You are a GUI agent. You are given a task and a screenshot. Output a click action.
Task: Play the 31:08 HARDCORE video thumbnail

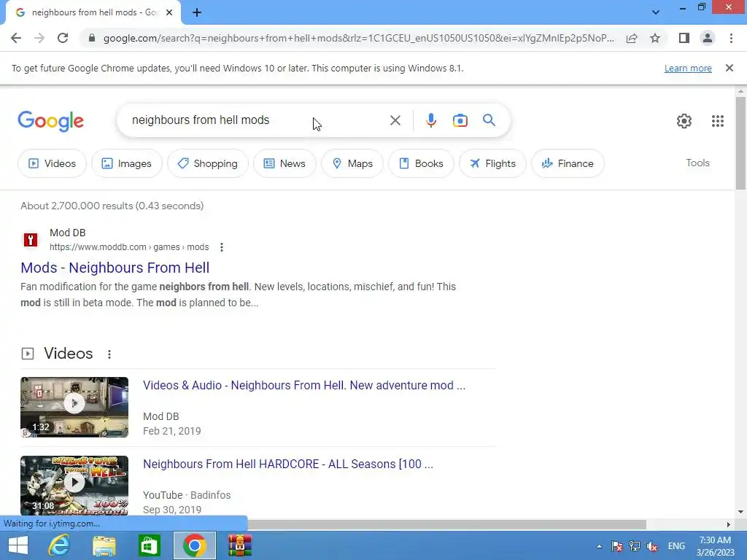(74, 485)
